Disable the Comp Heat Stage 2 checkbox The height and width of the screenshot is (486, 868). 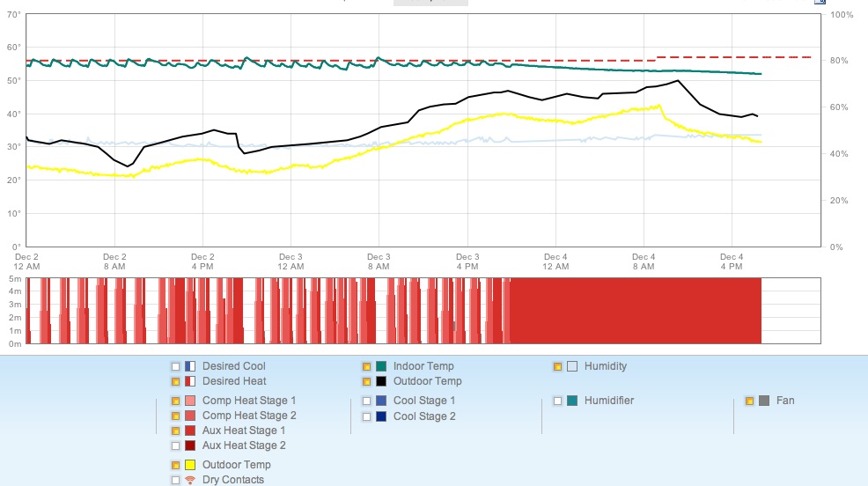click(175, 416)
